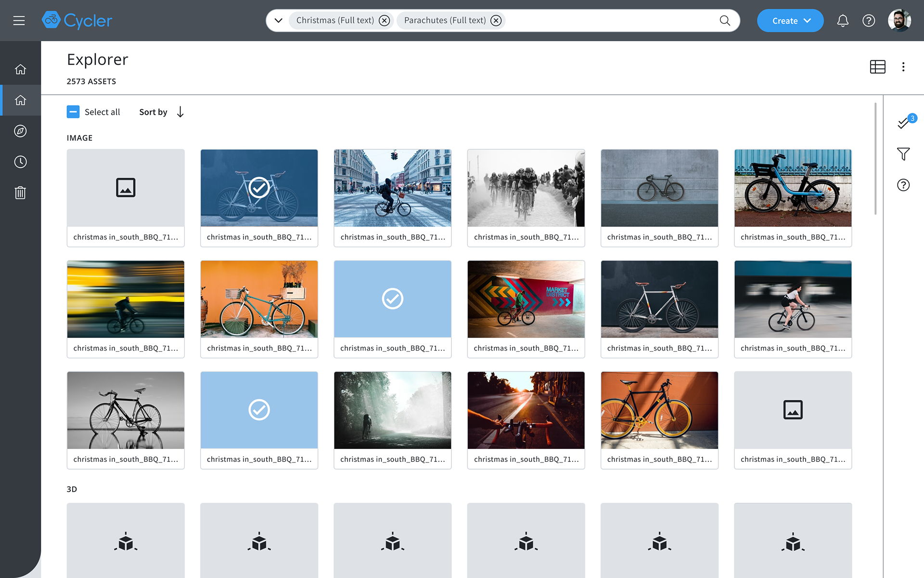Image resolution: width=924 pixels, height=578 pixels.
Task: Deselect the checked bicycle asset in row one
Action: pos(259,188)
